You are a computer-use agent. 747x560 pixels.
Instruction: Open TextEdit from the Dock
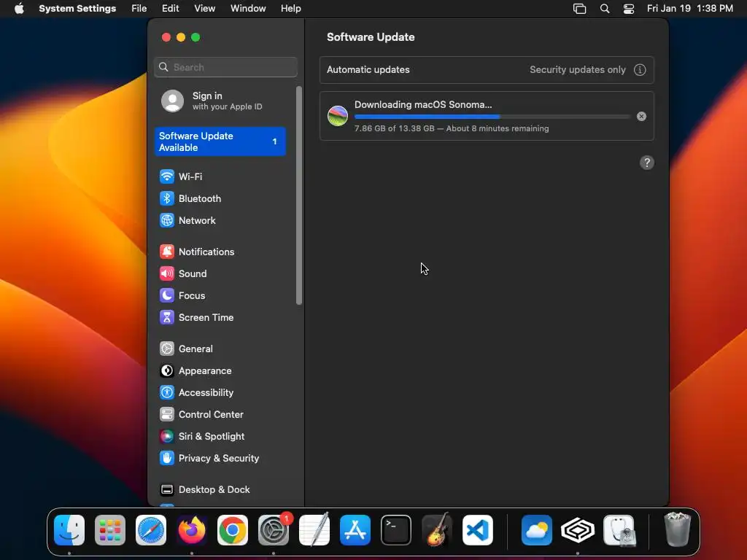point(314,530)
